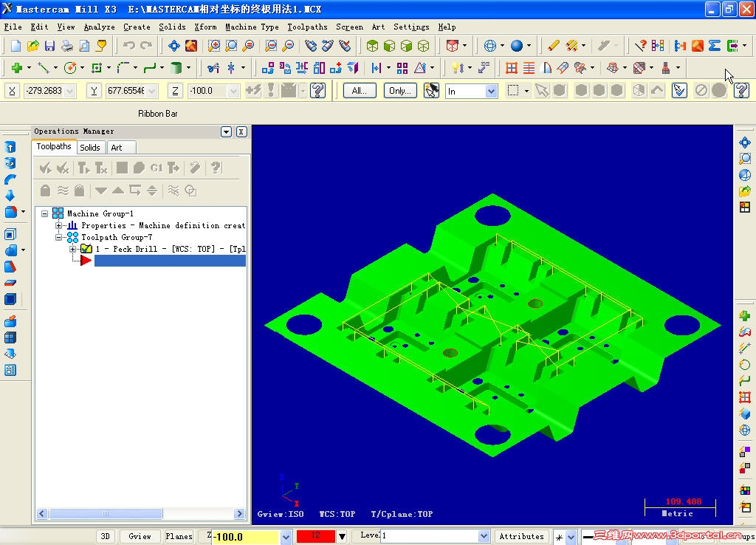Click the green plus create point icon
This screenshot has height=545, width=756.
[18, 68]
